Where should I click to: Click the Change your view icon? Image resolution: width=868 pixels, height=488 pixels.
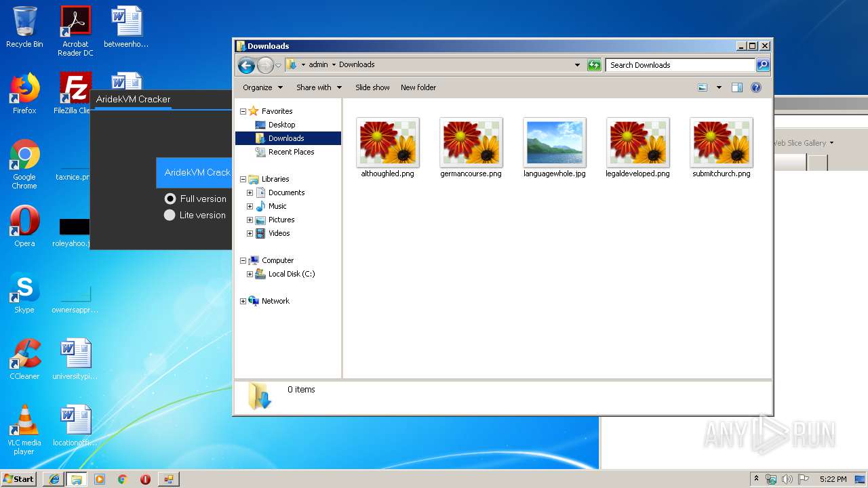tap(703, 87)
